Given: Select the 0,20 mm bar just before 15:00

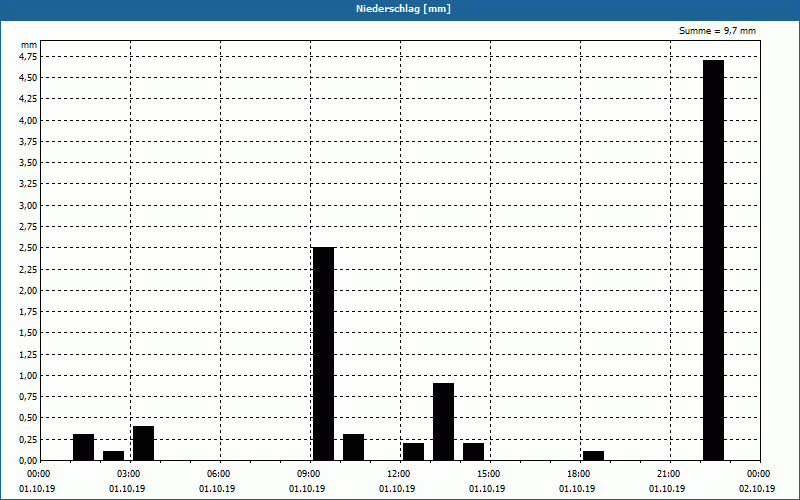Looking at the screenshot, I should tap(473, 452).
